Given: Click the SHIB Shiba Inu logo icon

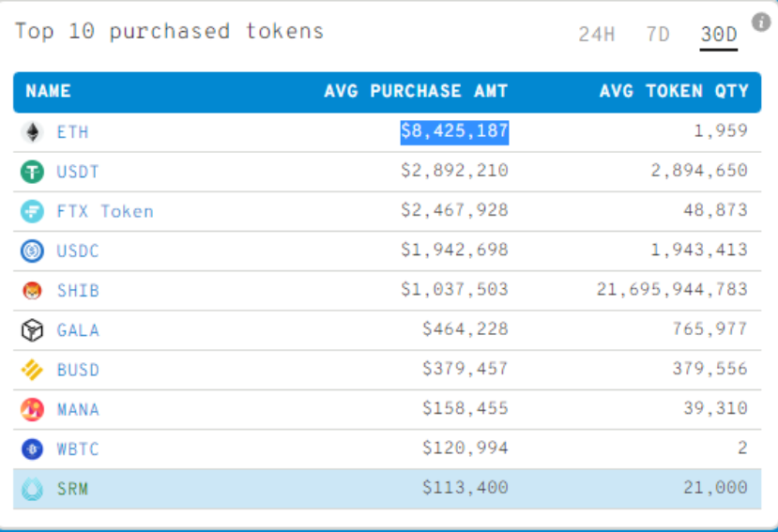Looking at the screenshot, I should 32,290.
